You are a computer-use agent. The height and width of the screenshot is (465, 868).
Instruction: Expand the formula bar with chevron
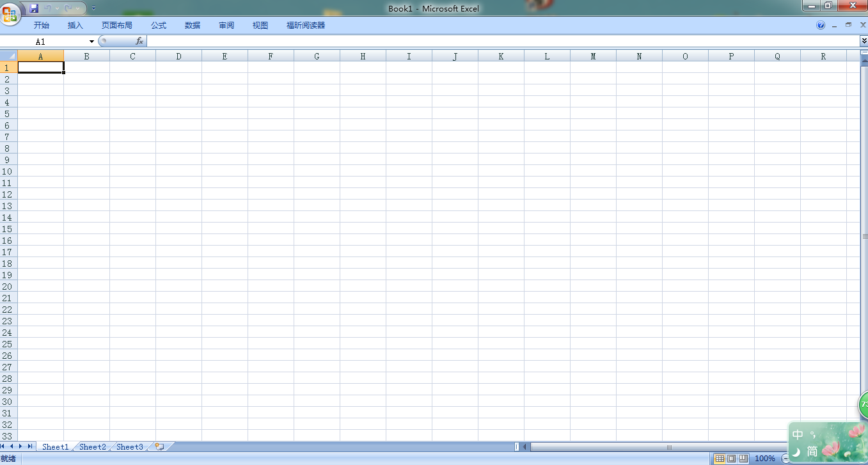point(864,41)
